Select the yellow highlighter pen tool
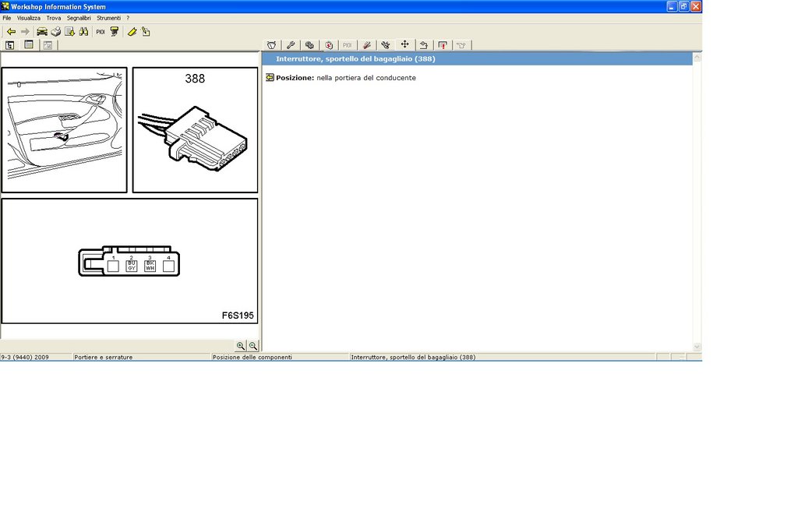The width and height of the screenshot is (798, 532). click(132, 31)
